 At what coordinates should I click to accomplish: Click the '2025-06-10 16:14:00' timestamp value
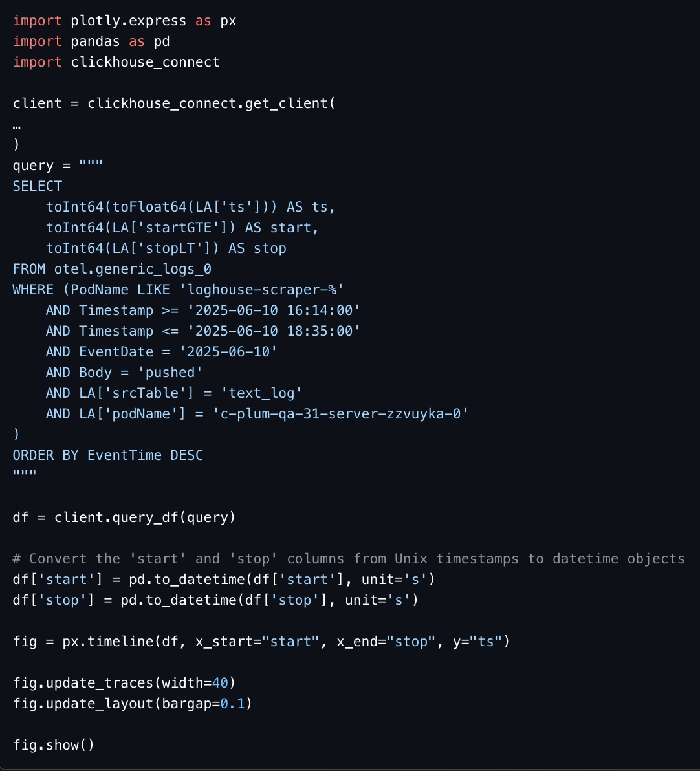pyautogui.click(x=274, y=310)
